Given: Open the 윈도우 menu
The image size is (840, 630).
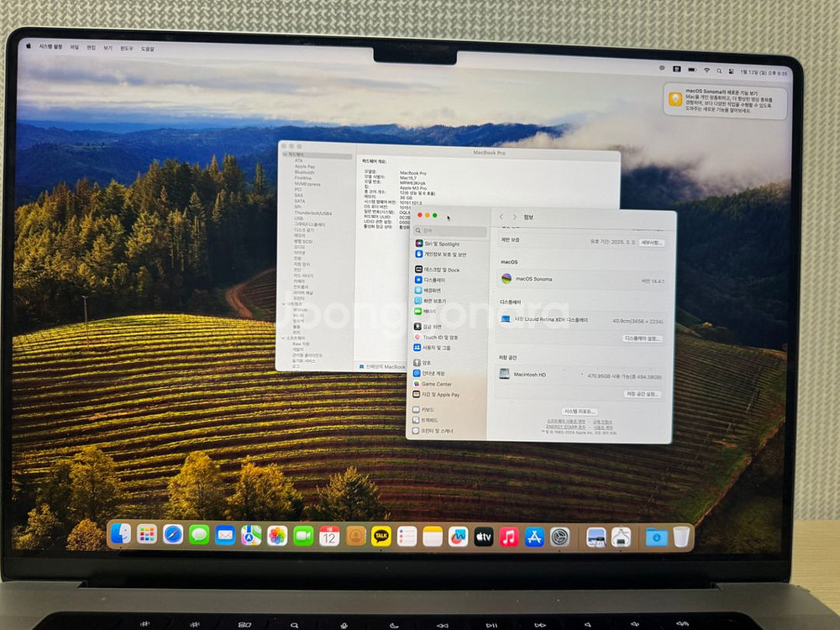Looking at the screenshot, I should tap(127, 48).
